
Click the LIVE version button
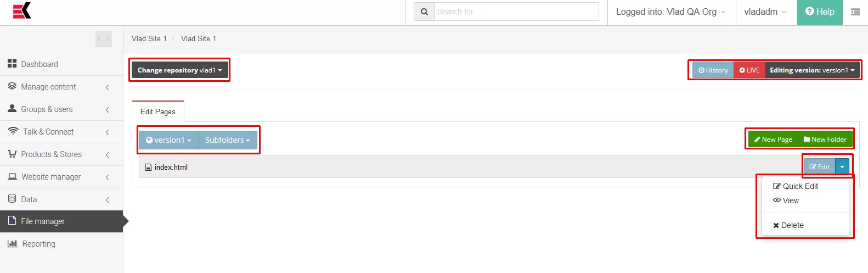(749, 70)
